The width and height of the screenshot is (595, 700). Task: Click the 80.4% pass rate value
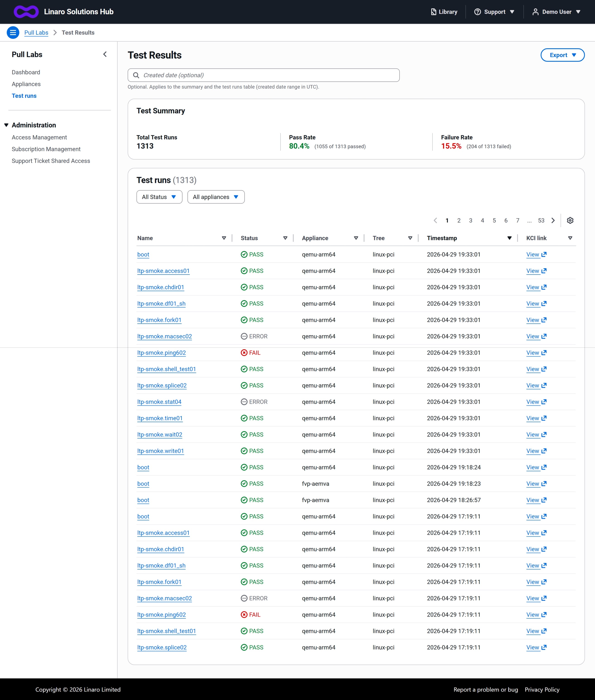click(x=299, y=146)
